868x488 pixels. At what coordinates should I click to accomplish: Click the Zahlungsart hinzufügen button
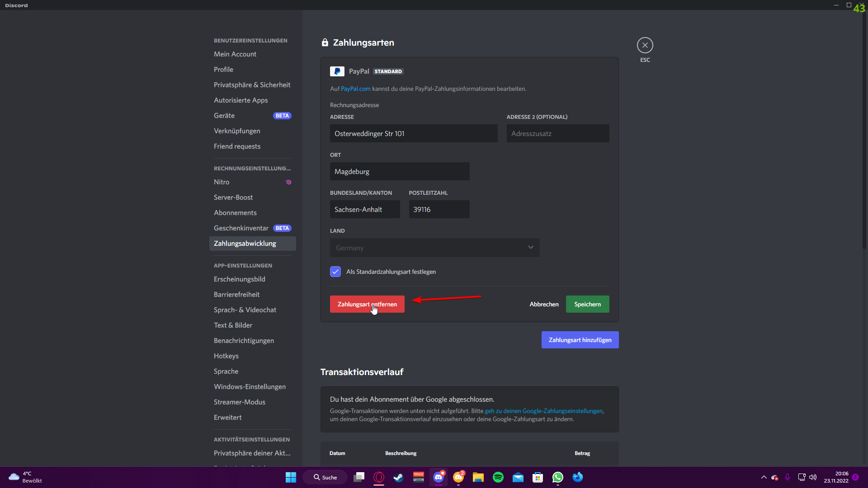[580, 340]
